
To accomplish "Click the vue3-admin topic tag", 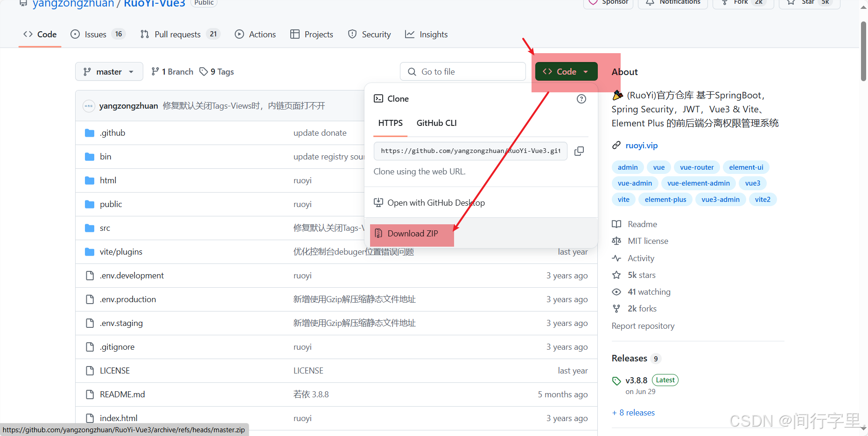I will click(x=721, y=200).
